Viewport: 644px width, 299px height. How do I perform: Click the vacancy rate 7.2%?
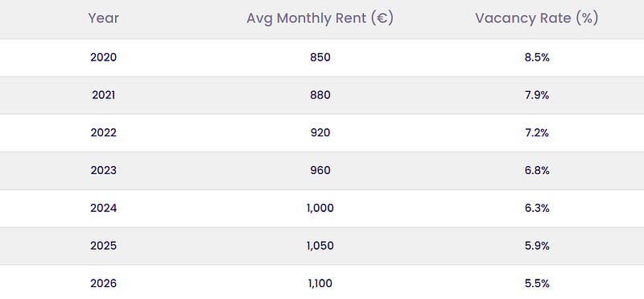click(537, 133)
